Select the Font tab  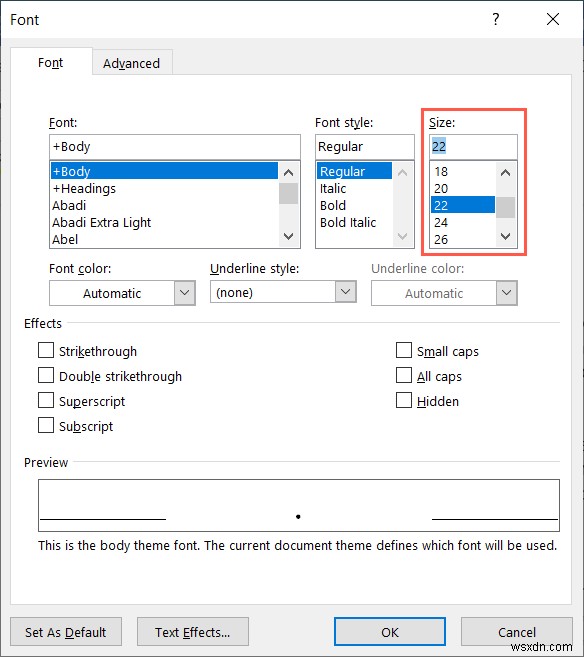(51, 63)
